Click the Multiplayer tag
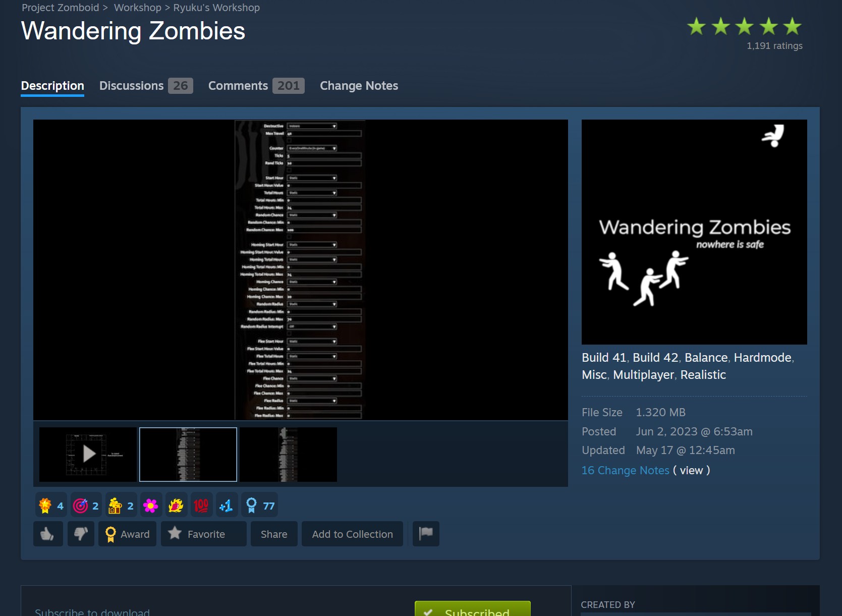Screen dimensions: 842x616 [x=644, y=375]
